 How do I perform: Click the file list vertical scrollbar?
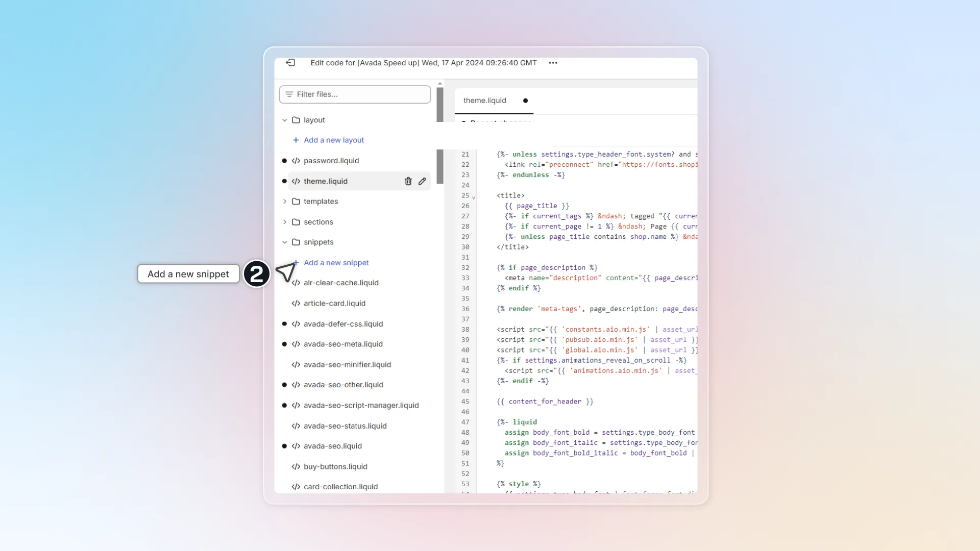coord(440,135)
